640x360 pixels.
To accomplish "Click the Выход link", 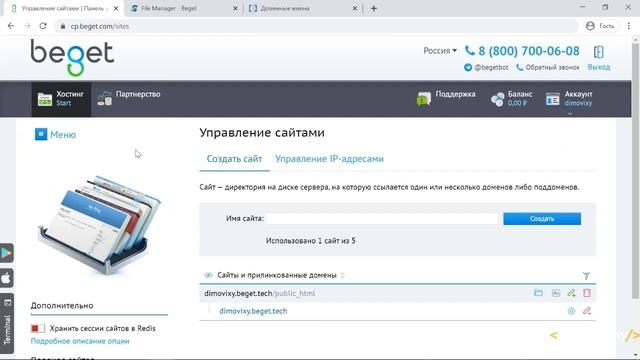I will click(x=599, y=67).
